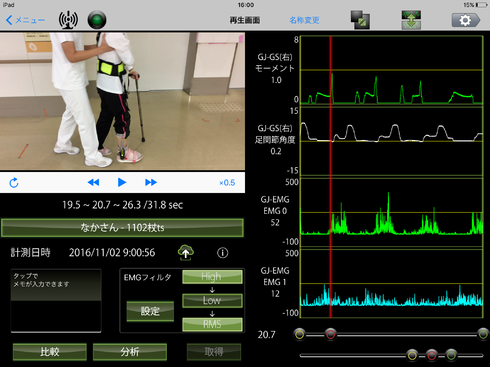Open EMG filter 設定 button
This screenshot has height=367, width=490.
(x=150, y=311)
